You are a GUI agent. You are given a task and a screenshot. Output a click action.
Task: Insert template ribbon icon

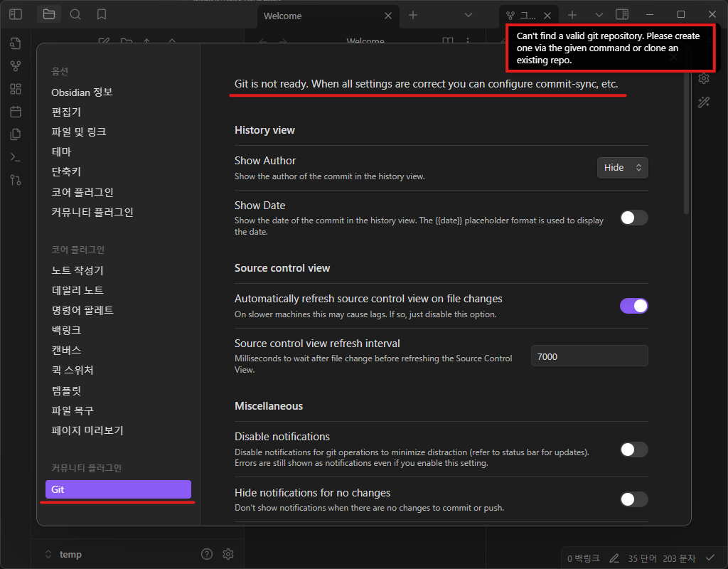16,134
